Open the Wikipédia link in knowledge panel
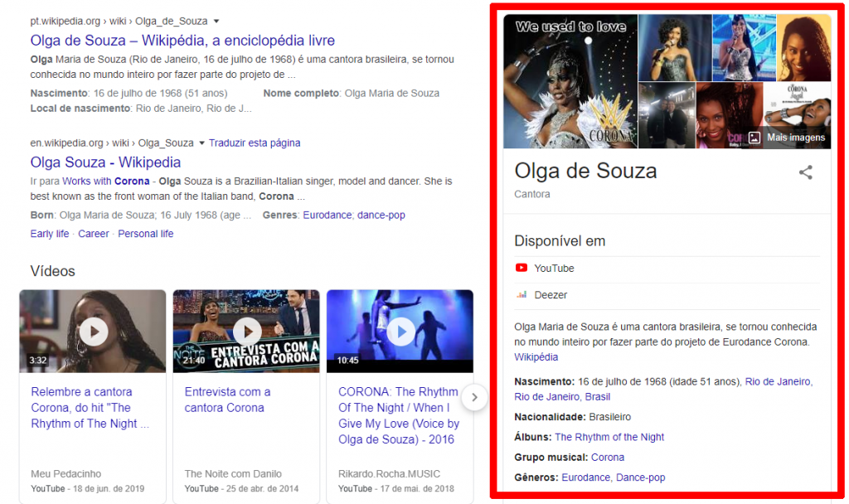The width and height of the screenshot is (849, 504). [x=536, y=357]
